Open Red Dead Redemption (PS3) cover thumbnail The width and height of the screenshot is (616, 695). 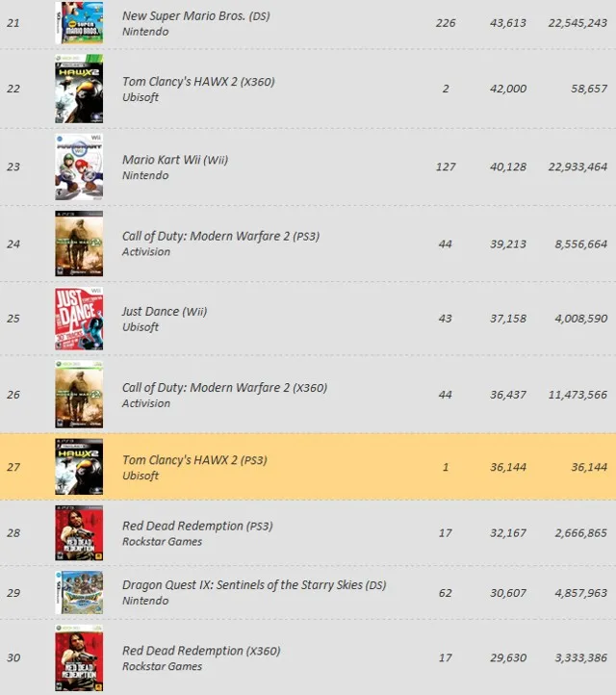79,533
